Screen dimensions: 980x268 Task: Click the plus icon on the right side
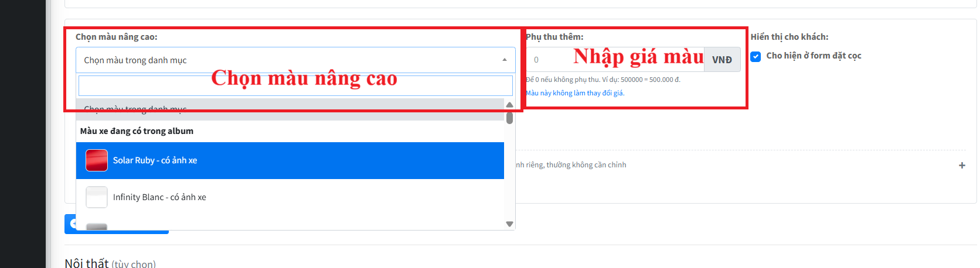(x=962, y=165)
